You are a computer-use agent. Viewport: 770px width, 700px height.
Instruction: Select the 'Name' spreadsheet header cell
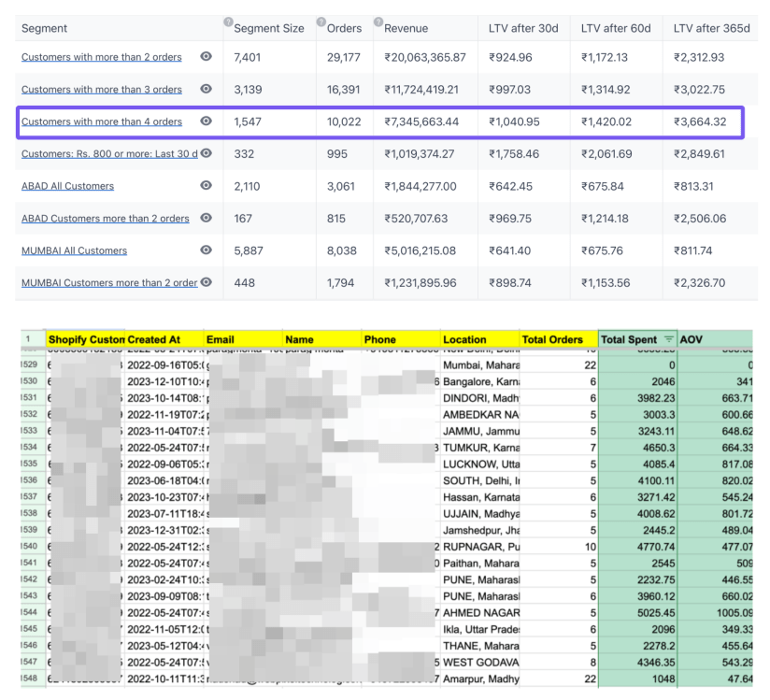coord(322,339)
